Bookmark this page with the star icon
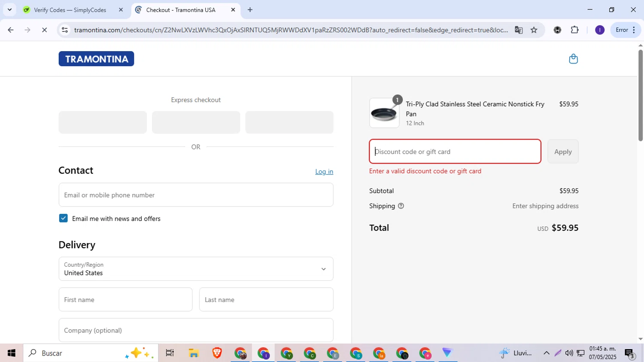 534,30
